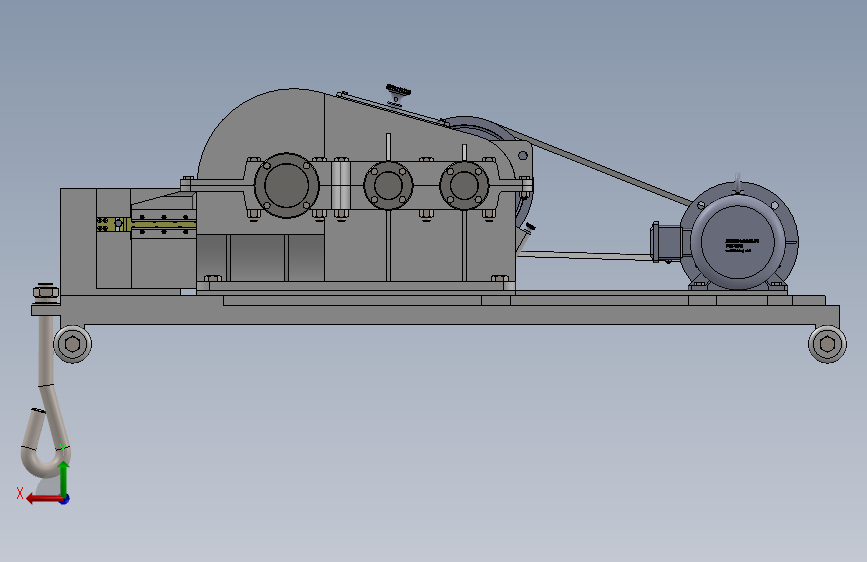
Task: Pick the largest bearing flange cover
Action: pyautogui.click(x=286, y=185)
